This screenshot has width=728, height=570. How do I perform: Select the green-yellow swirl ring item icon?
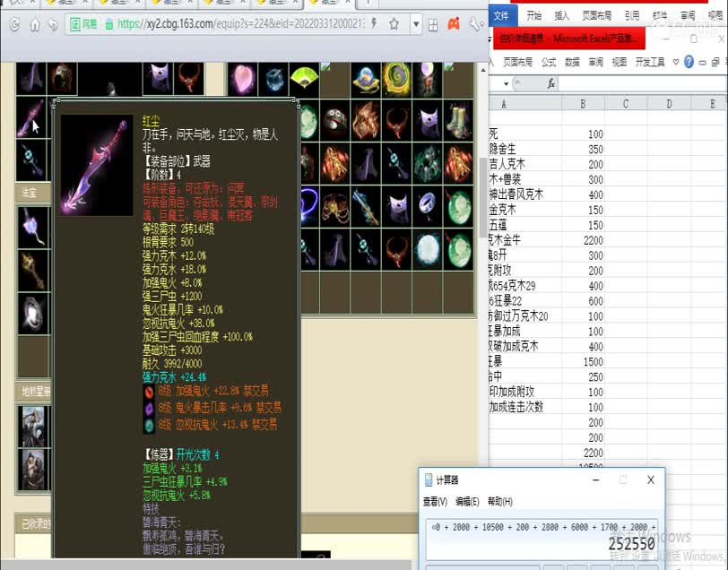[x=397, y=80]
